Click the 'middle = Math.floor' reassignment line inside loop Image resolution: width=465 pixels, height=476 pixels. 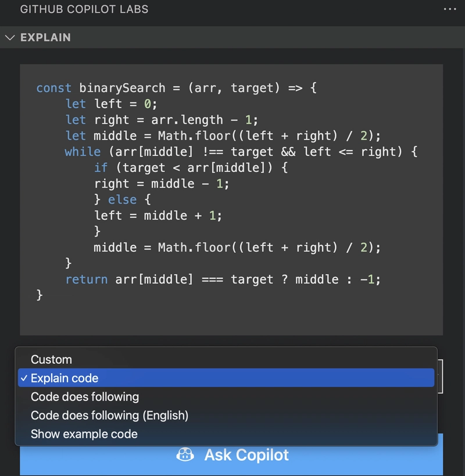(237, 248)
